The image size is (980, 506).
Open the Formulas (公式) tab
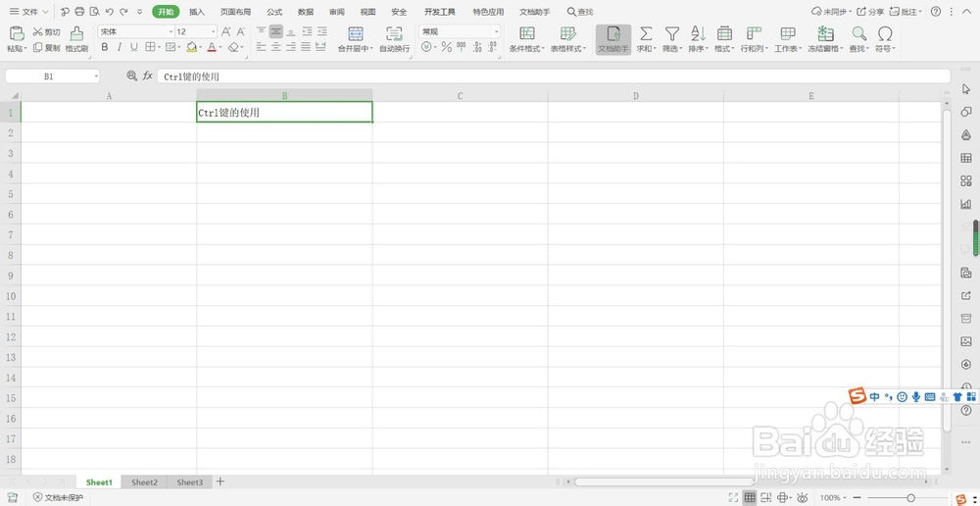coord(274,11)
